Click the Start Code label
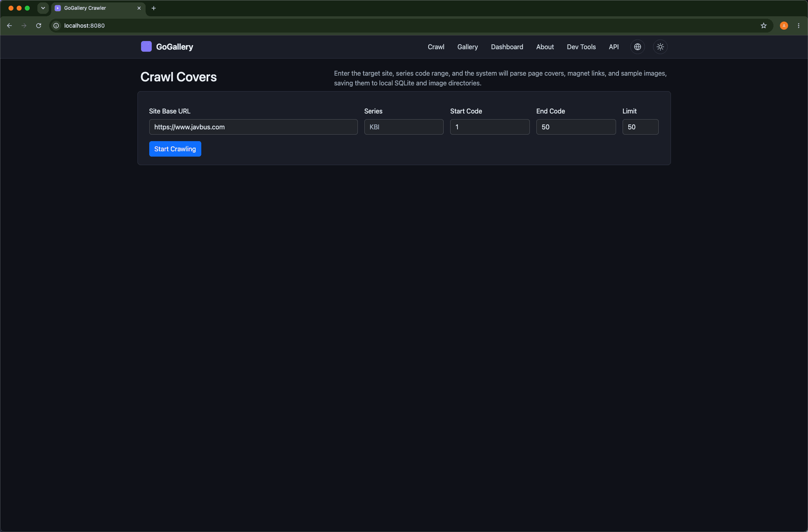Screen dimensions: 808x532 (466, 111)
